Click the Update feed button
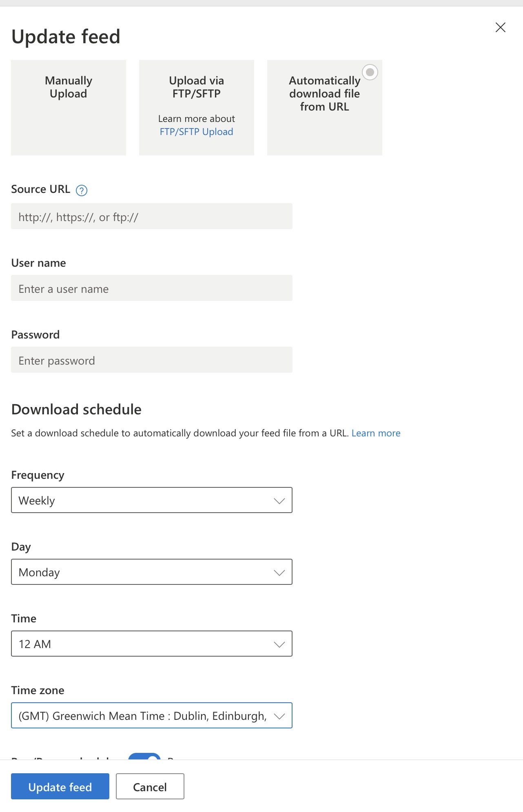The width and height of the screenshot is (523, 812). click(60, 786)
